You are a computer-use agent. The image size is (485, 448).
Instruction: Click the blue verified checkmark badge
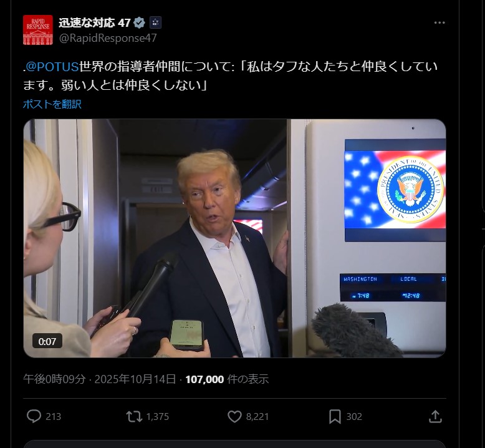tap(139, 22)
